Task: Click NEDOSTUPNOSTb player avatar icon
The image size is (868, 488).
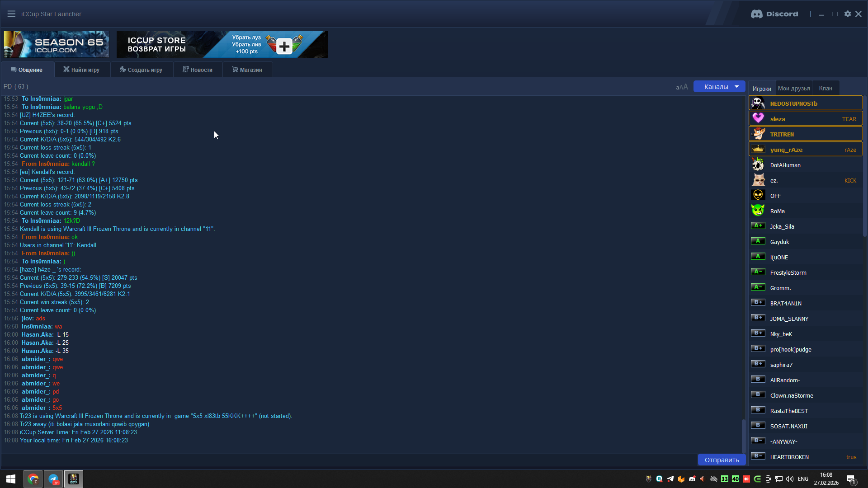Action: 758,103
